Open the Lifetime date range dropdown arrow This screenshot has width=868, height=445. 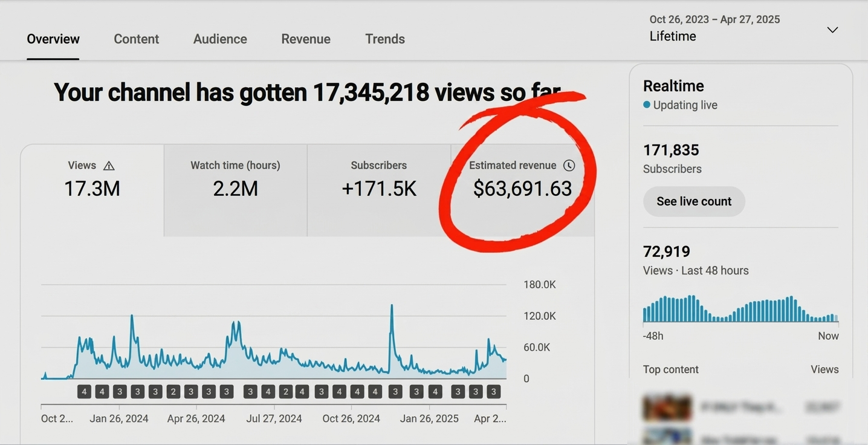tap(832, 30)
